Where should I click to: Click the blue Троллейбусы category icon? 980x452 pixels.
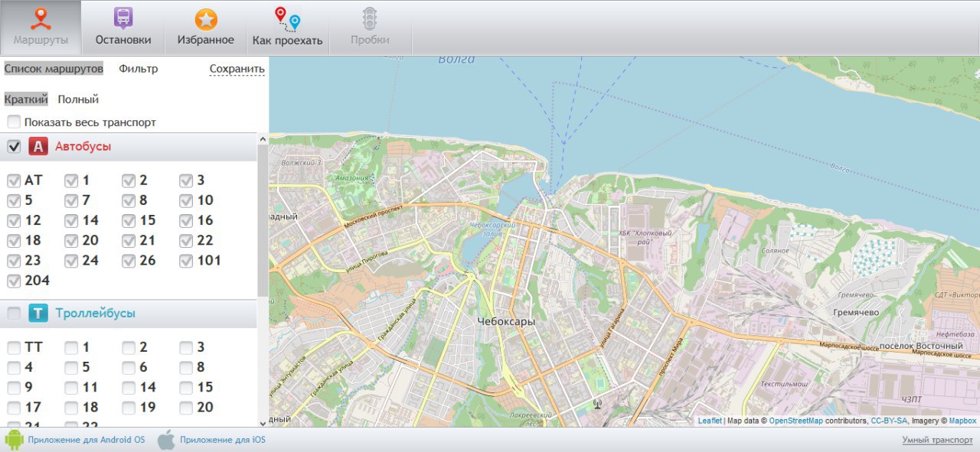pos(38,314)
